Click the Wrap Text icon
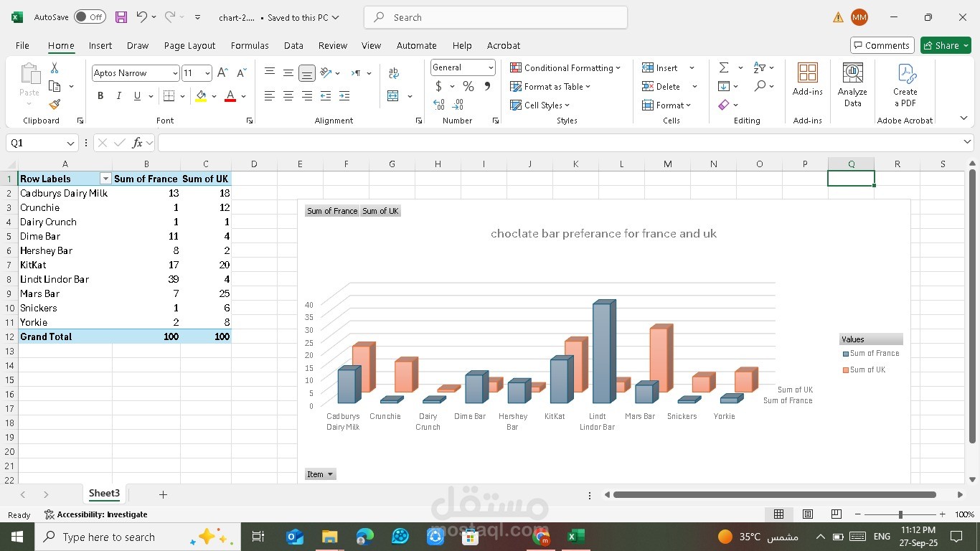Viewport: 980px width, 551px height. coord(393,73)
